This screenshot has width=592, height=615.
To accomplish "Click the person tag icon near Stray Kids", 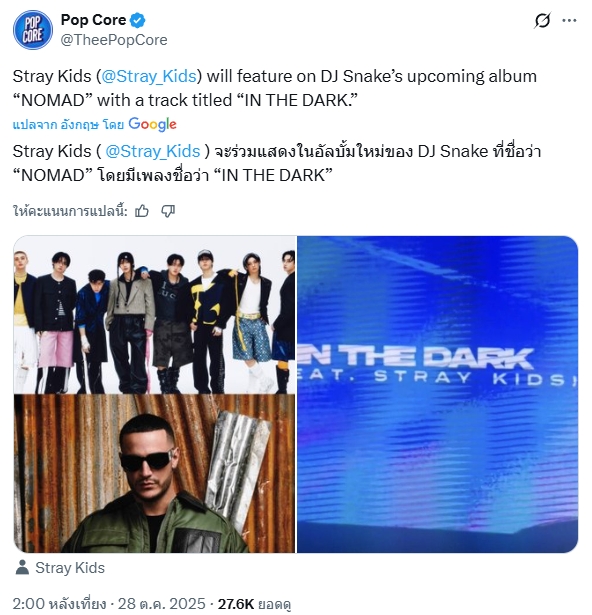I will (x=22, y=568).
